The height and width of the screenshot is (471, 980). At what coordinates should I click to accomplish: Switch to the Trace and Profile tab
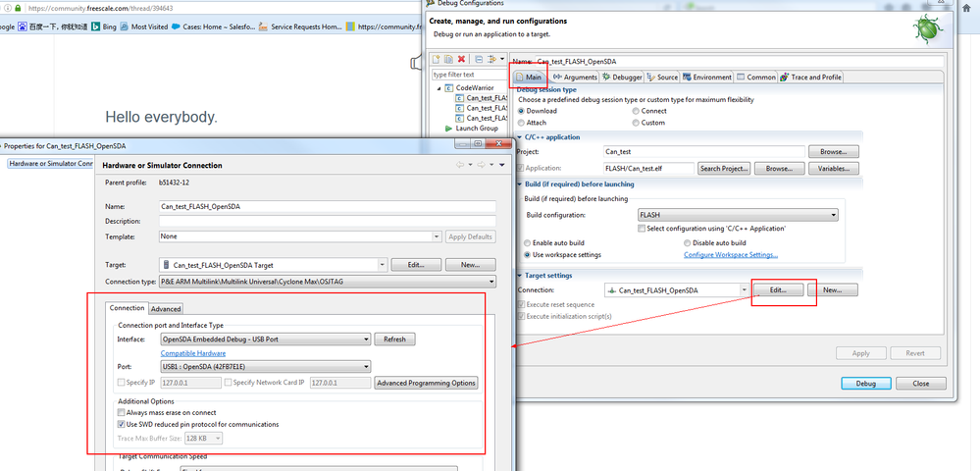pyautogui.click(x=810, y=77)
